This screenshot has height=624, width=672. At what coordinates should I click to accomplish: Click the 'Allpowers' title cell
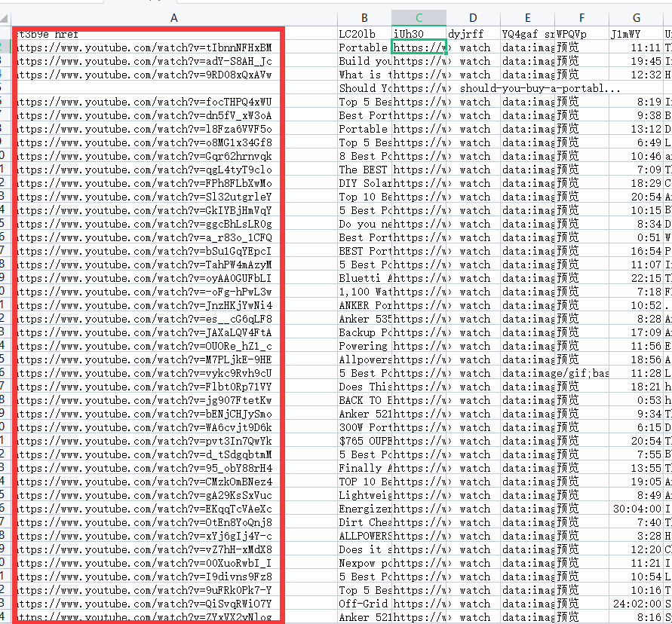click(364, 359)
